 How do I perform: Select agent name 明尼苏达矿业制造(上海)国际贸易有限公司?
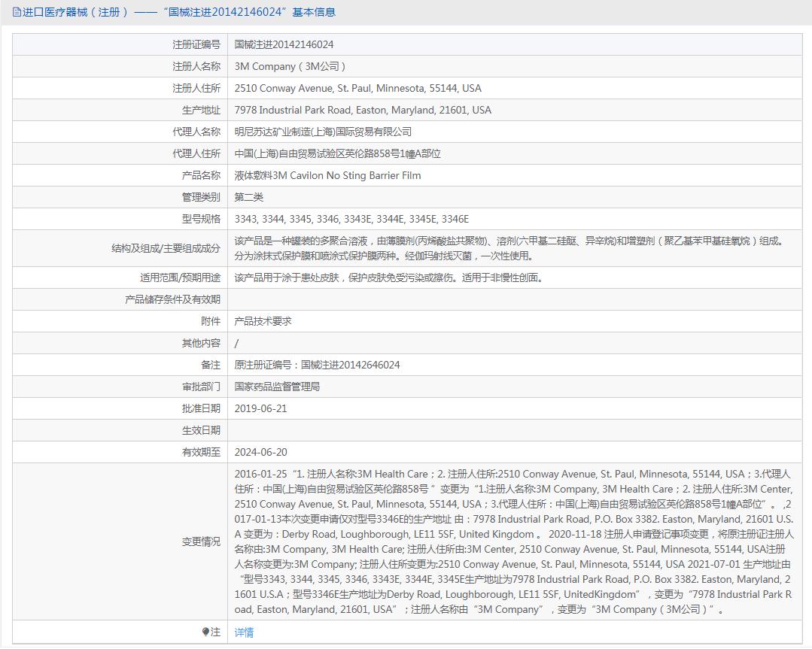click(x=323, y=132)
